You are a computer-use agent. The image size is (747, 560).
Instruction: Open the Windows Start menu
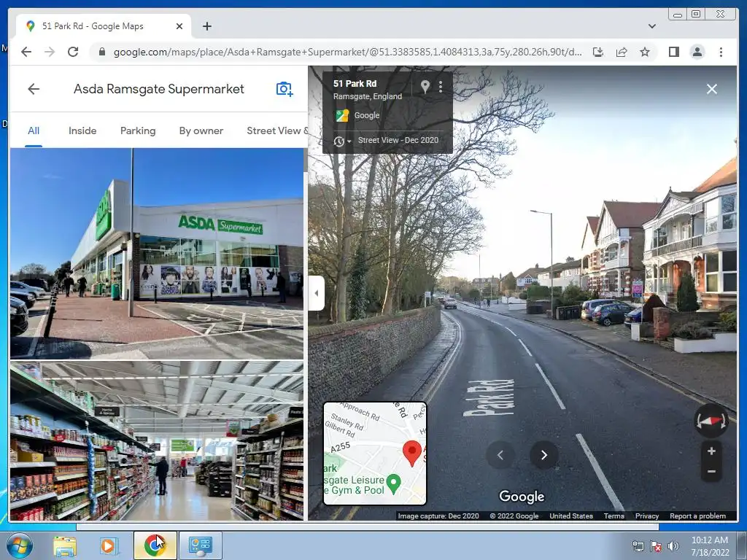(x=19, y=545)
